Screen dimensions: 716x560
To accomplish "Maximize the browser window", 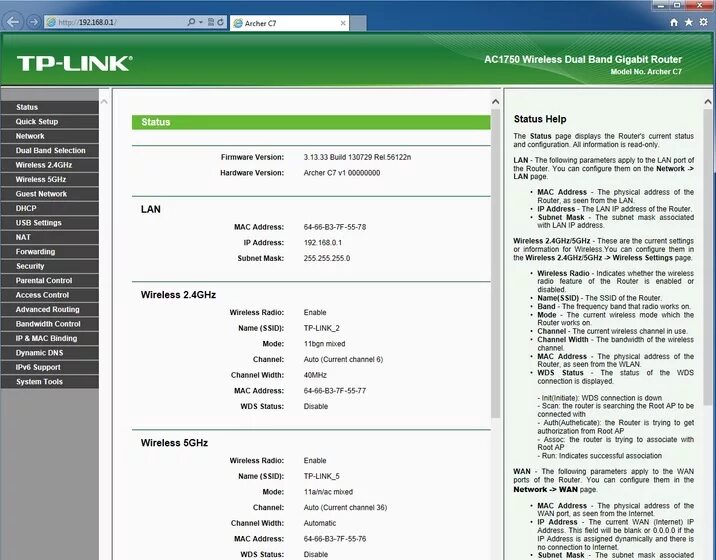I will pos(677,5).
